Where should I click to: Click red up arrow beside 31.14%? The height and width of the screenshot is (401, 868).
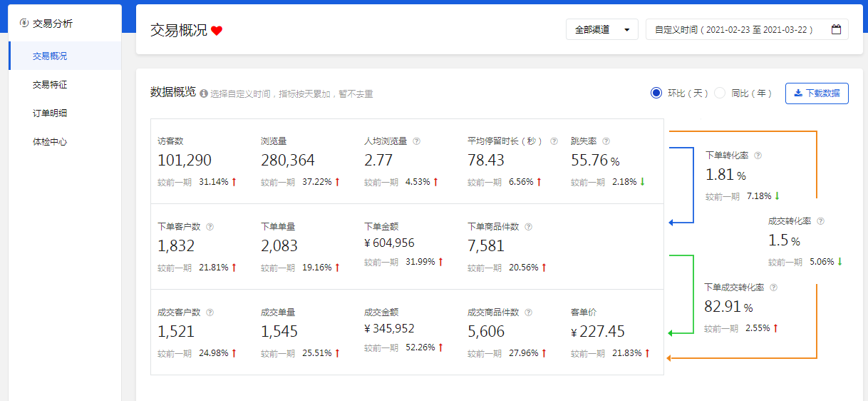[234, 182]
